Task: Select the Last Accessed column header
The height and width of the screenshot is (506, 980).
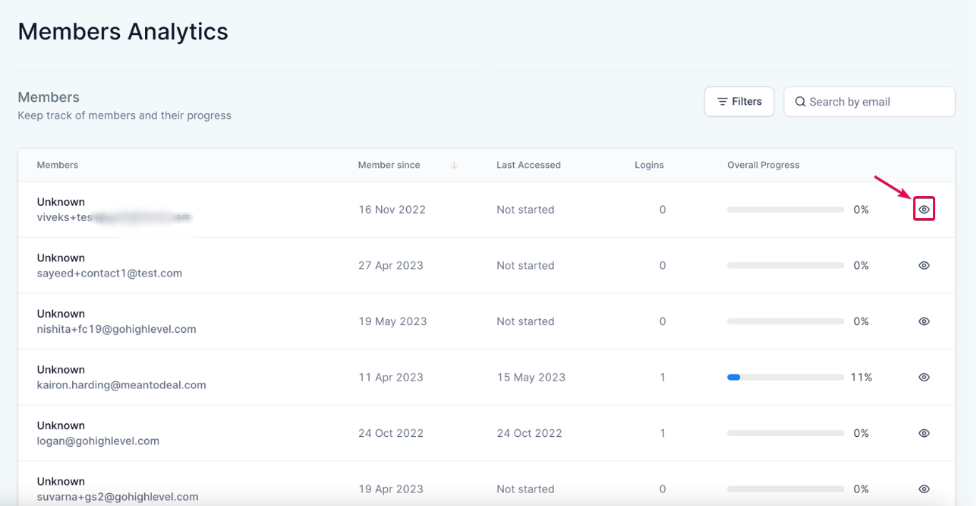Action: (528, 165)
